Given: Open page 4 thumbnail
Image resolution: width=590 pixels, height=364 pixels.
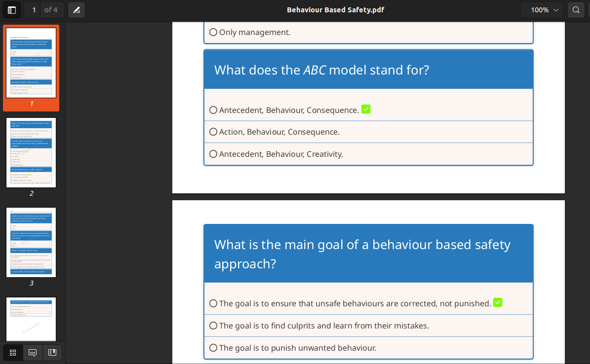Looking at the screenshot, I should click(31, 319).
